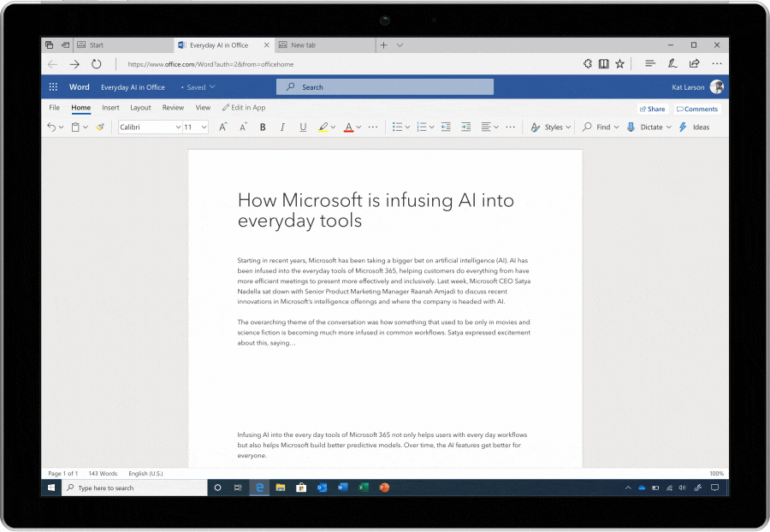The width and height of the screenshot is (770, 532).
Task: Toggle Bold formatting
Action: click(262, 127)
